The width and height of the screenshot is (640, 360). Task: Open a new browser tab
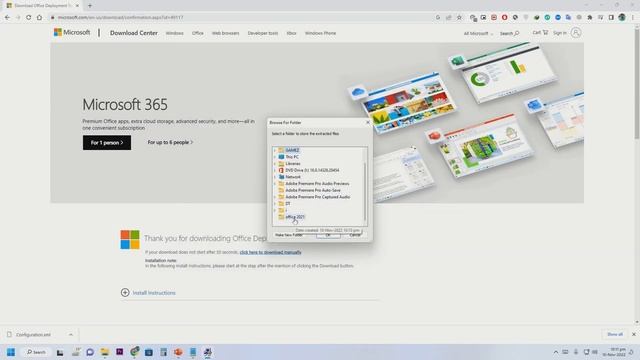(x=90, y=6)
